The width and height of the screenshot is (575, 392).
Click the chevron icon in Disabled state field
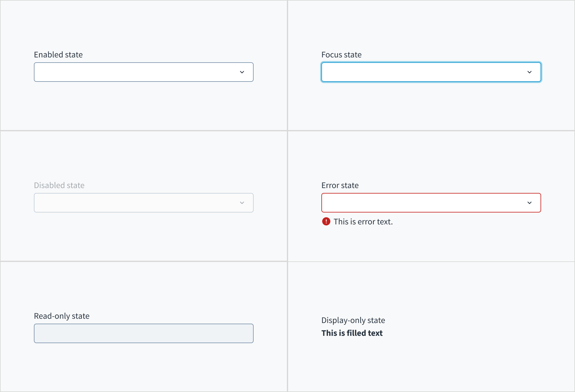pyautogui.click(x=242, y=202)
